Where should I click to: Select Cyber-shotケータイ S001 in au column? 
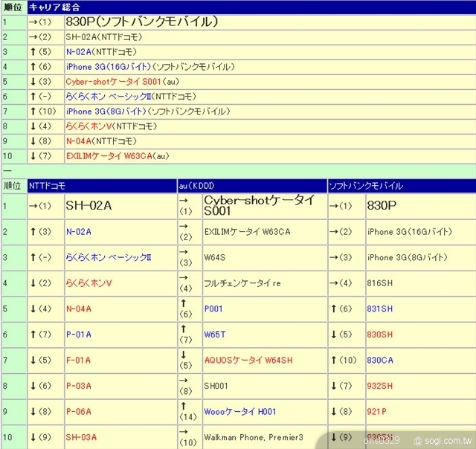point(260,205)
